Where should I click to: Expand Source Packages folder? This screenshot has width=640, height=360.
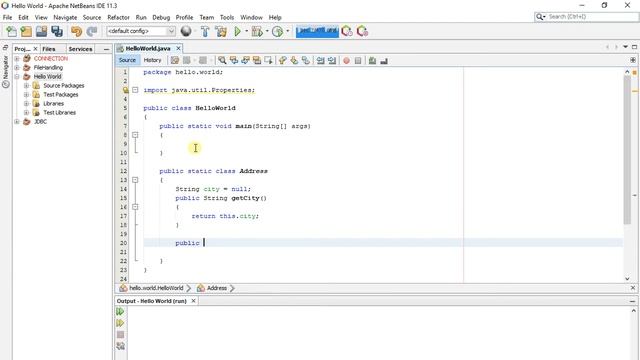click(x=26, y=85)
